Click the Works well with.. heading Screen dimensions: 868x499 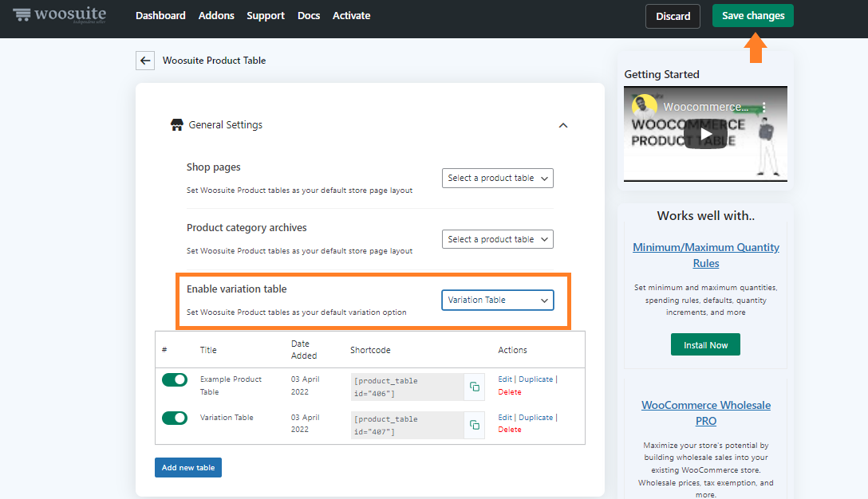pos(706,215)
